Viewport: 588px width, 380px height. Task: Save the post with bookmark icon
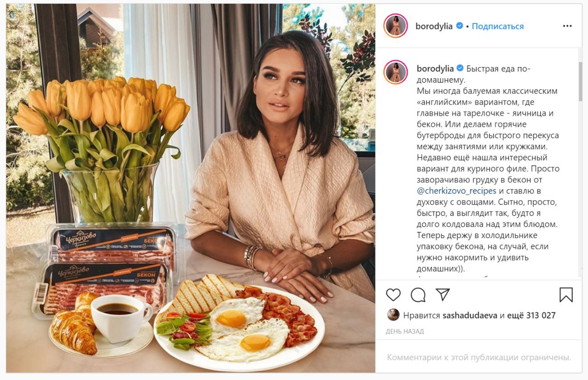566,295
